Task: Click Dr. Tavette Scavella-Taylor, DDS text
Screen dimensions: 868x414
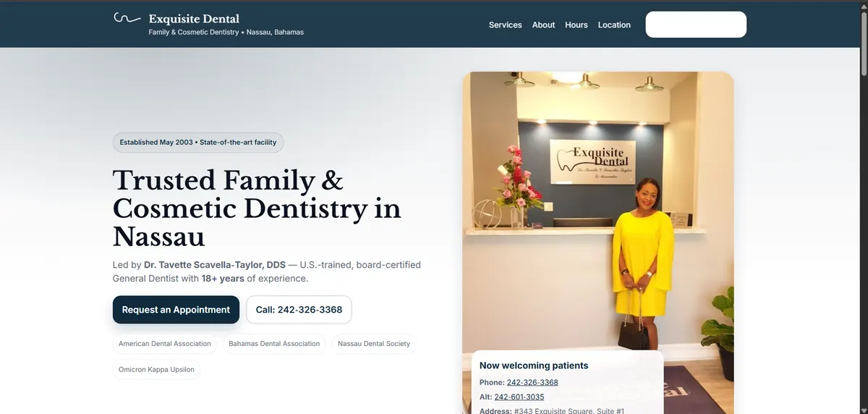Action: (215, 265)
